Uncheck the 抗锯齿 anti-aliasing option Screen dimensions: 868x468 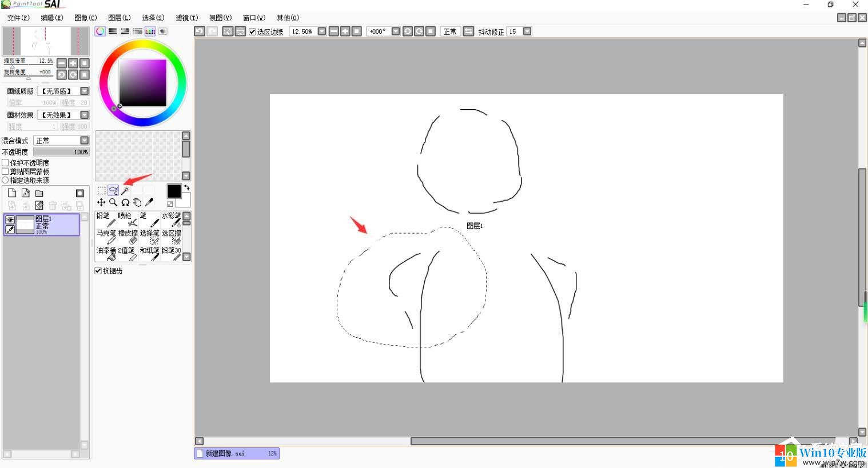tap(98, 271)
